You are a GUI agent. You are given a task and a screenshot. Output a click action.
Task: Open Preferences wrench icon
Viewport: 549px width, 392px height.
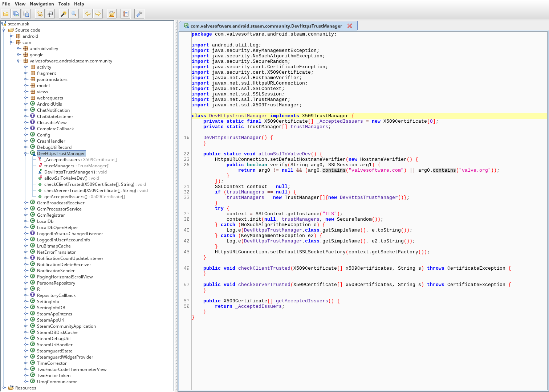coord(139,14)
